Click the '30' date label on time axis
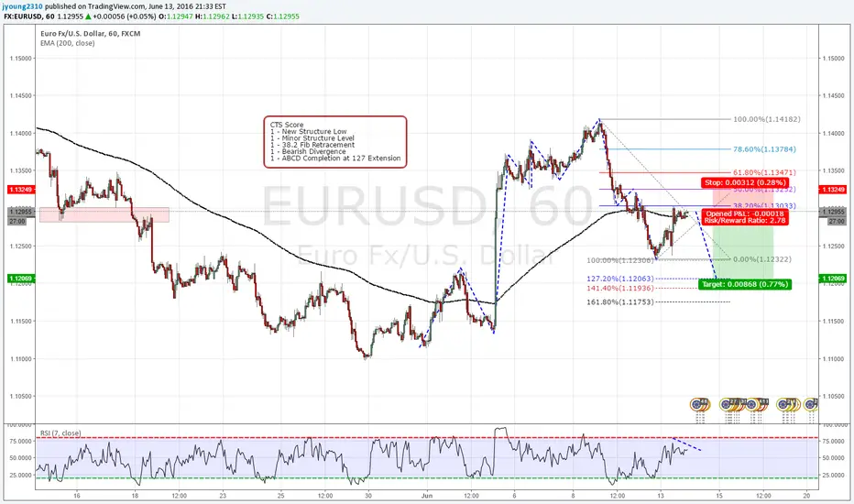The image size is (854, 504). pos(368,496)
